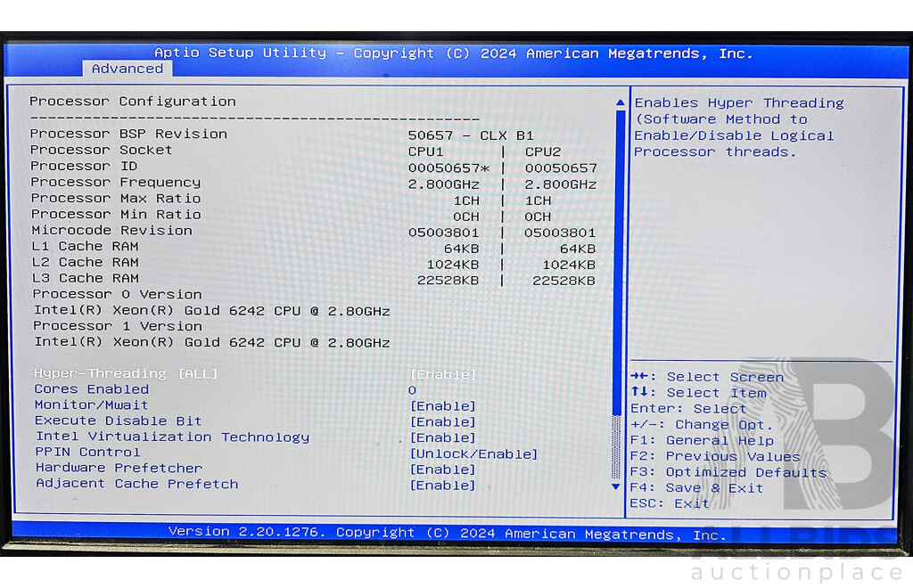The image size is (913, 588).
Task: Click the scrollbar down arrow
Action: point(616,486)
